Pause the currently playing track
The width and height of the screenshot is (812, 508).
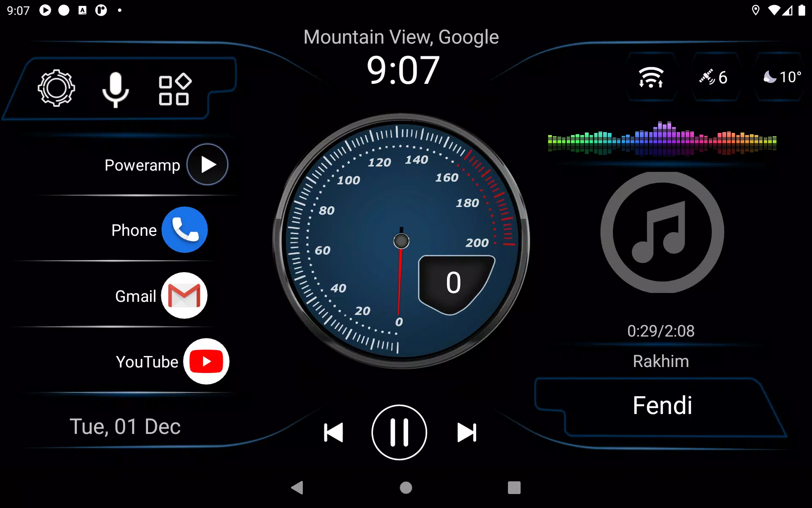tap(399, 432)
